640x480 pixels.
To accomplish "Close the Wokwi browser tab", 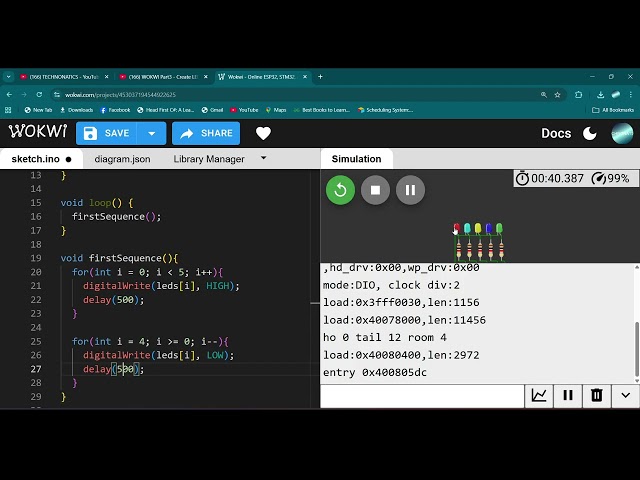I will coord(305,77).
